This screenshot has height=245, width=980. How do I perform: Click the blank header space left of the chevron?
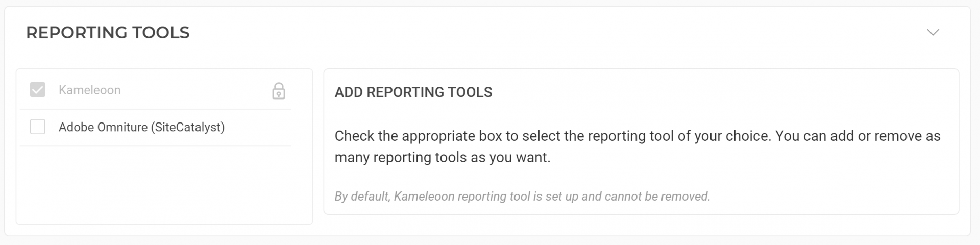(556, 32)
